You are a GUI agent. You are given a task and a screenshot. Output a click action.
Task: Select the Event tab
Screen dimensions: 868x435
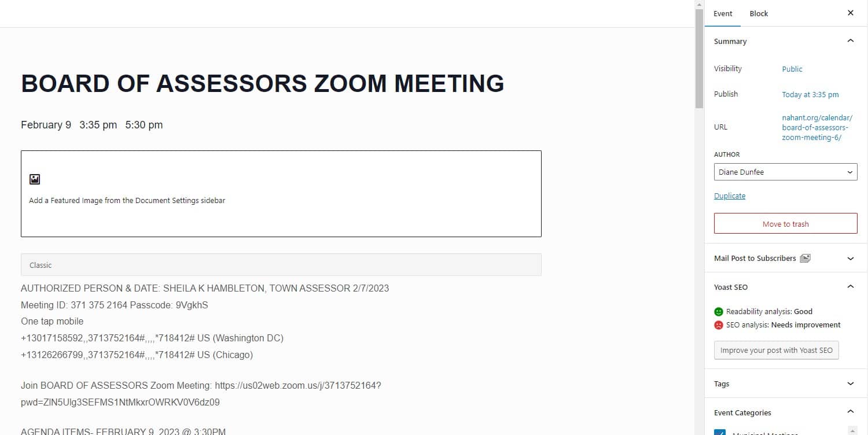(723, 13)
